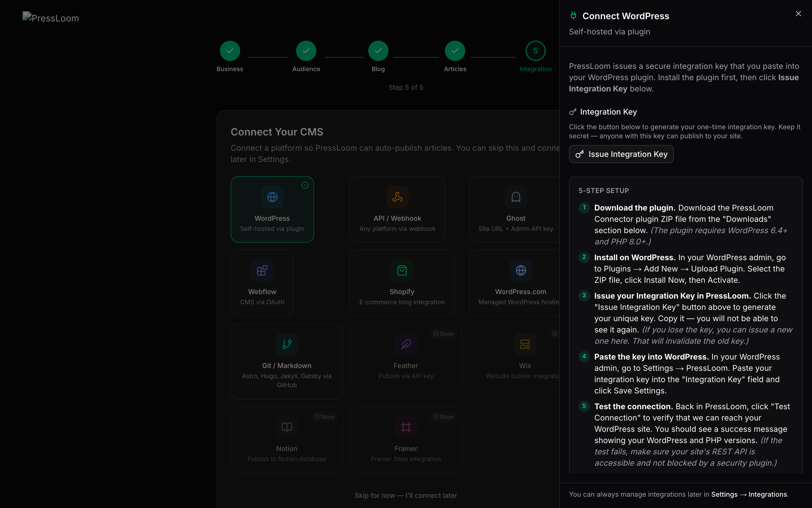Click the WordPress card title
Image resolution: width=812 pixels, height=508 pixels.
272,218
